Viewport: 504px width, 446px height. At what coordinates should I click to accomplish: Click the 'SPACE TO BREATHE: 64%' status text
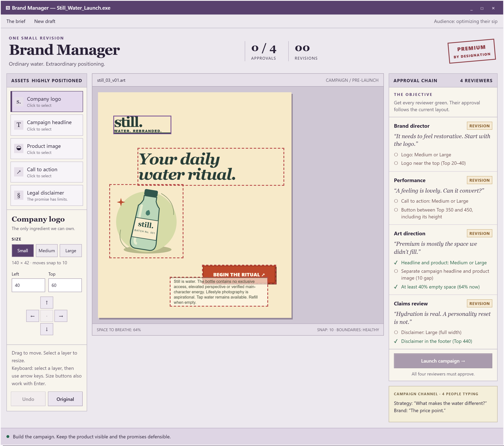pos(119,330)
